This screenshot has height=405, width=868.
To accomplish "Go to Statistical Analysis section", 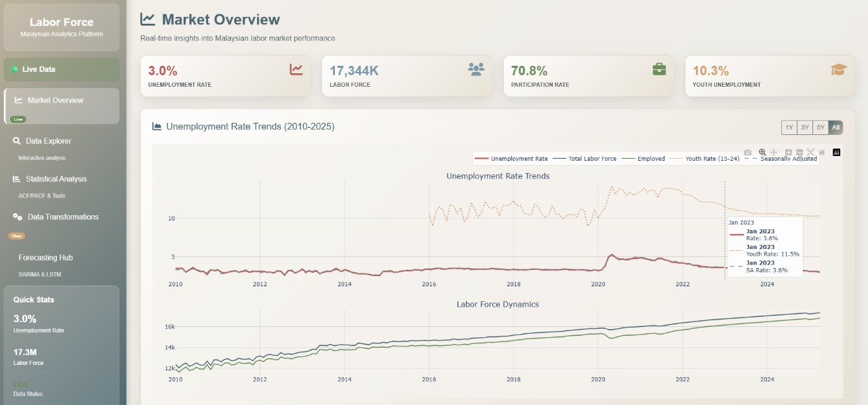I will click(56, 179).
